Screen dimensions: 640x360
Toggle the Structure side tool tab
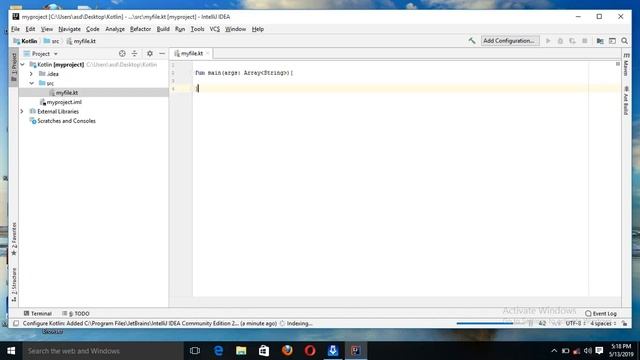(14, 285)
